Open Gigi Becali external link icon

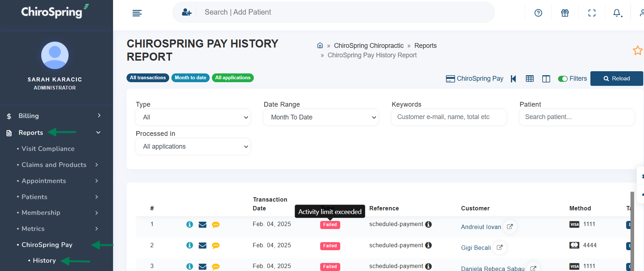(x=500, y=247)
